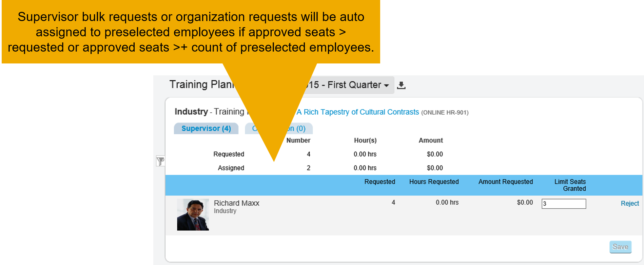Screen dimensions: 644x265
Task: Click Richard Maxx's 0.00 hrs requested value
Action: pyautogui.click(x=447, y=203)
